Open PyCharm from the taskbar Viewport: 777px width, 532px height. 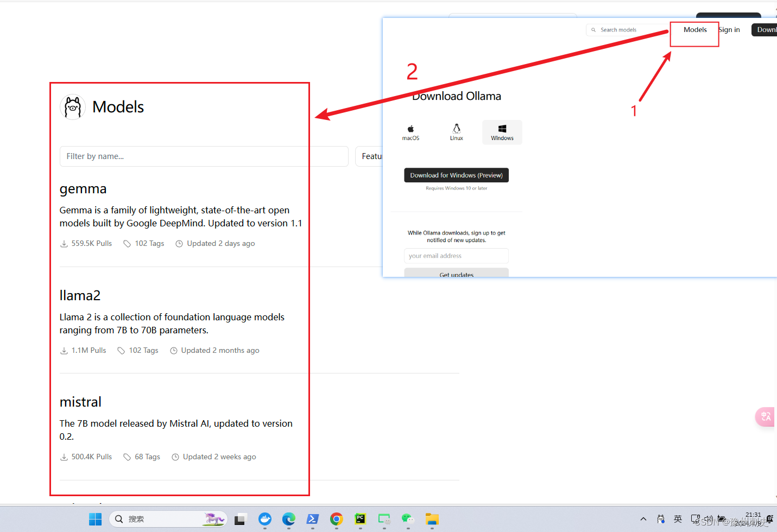click(x=361, y=520)
